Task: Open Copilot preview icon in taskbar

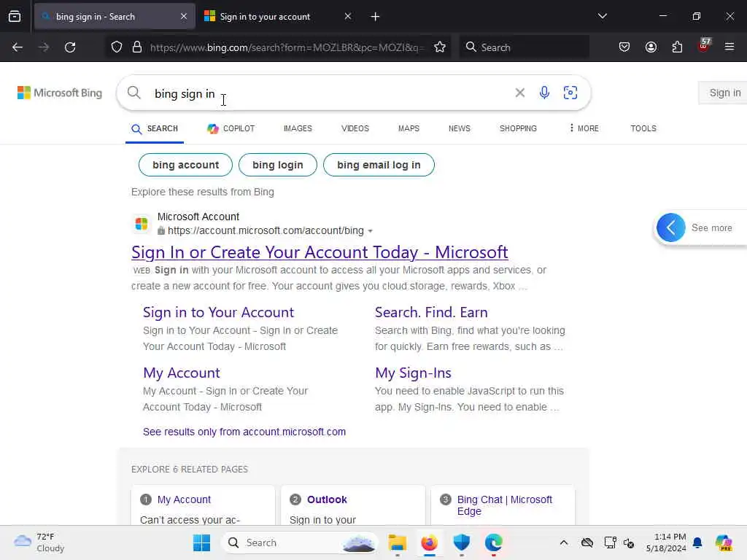Action: coord(724,542)
